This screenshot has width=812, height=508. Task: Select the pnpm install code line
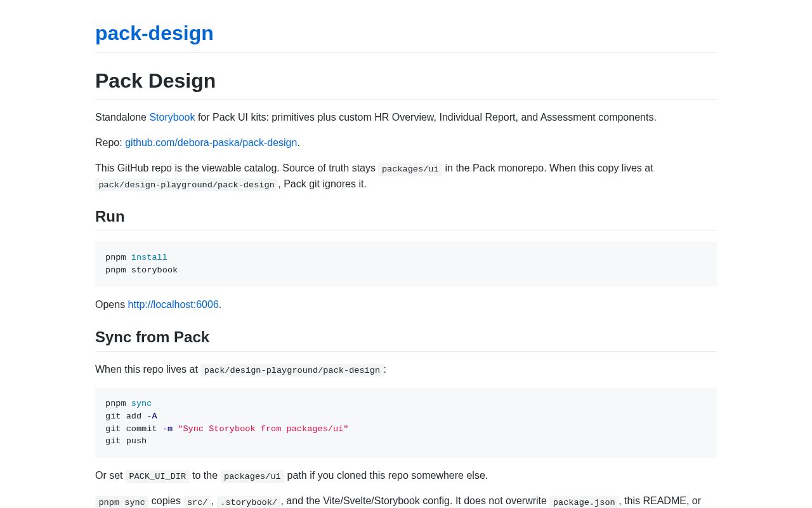pos(136,258)
